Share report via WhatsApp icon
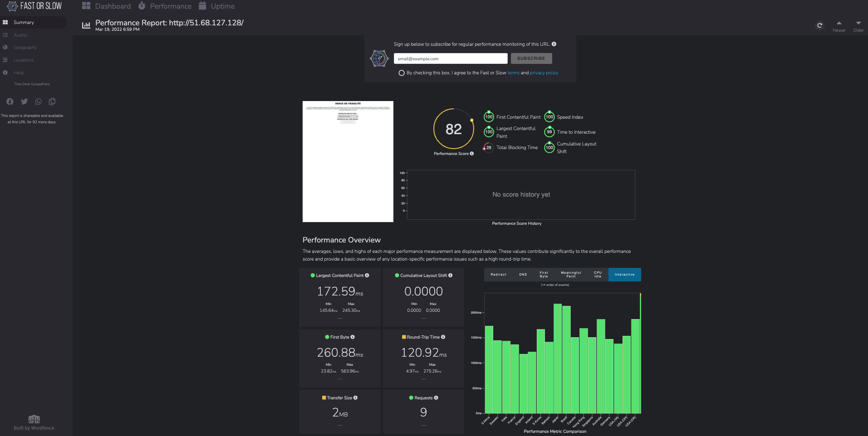The image size is (868, 436). pos(38,102)
